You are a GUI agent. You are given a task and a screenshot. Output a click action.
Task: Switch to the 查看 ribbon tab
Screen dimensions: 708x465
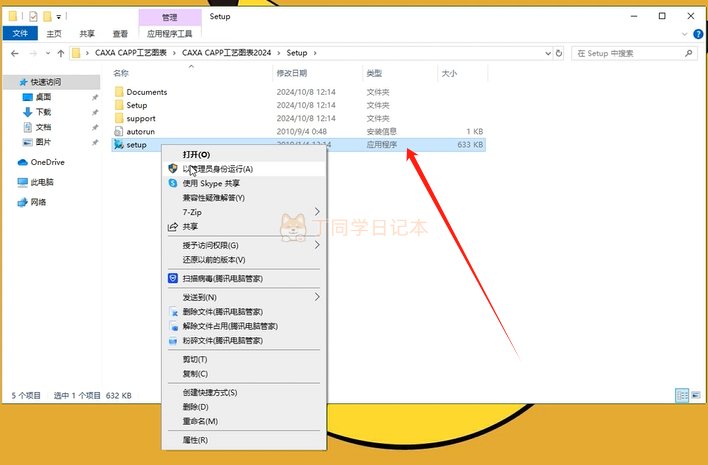coord(120,34)
